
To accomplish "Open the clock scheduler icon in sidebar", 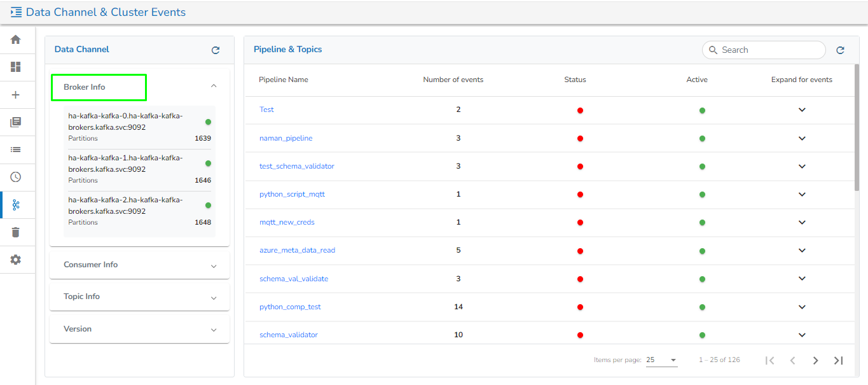I will (x=16, y=177).
